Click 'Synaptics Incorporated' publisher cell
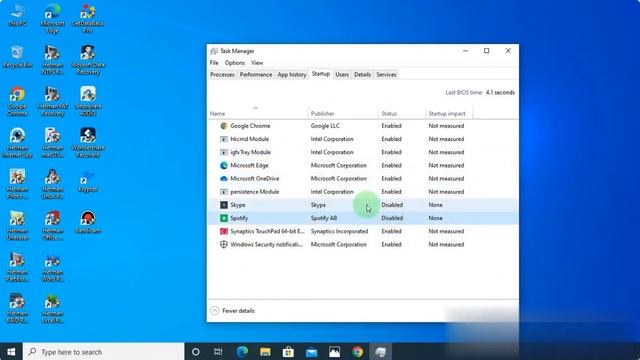The width and height of the screenshot is (640, 360). click(339, 231)
